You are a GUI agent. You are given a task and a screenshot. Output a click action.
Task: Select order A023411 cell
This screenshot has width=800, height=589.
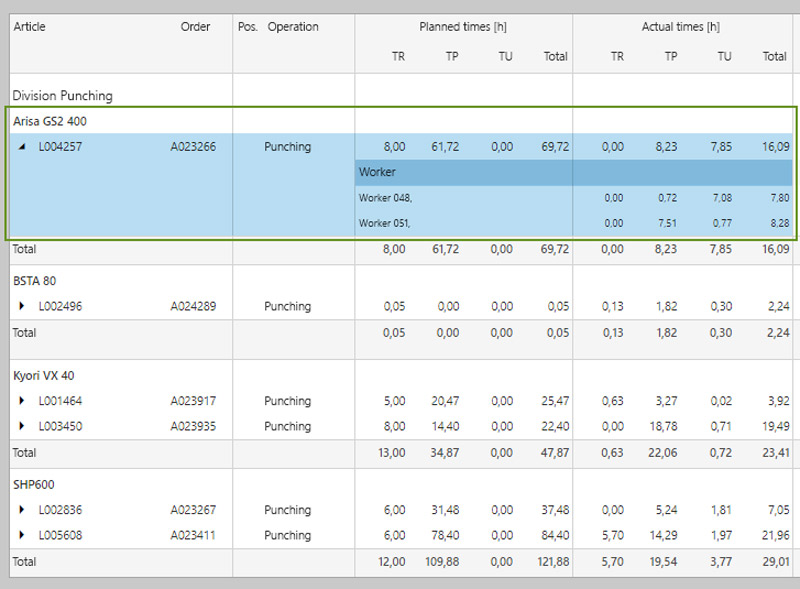tap(193, 535)
